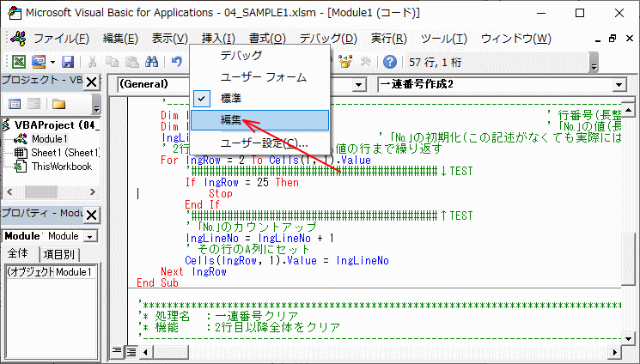Switch to the 項目別 properties tab
The height and width of the screenshot is (364, 640).
(58, 255)
